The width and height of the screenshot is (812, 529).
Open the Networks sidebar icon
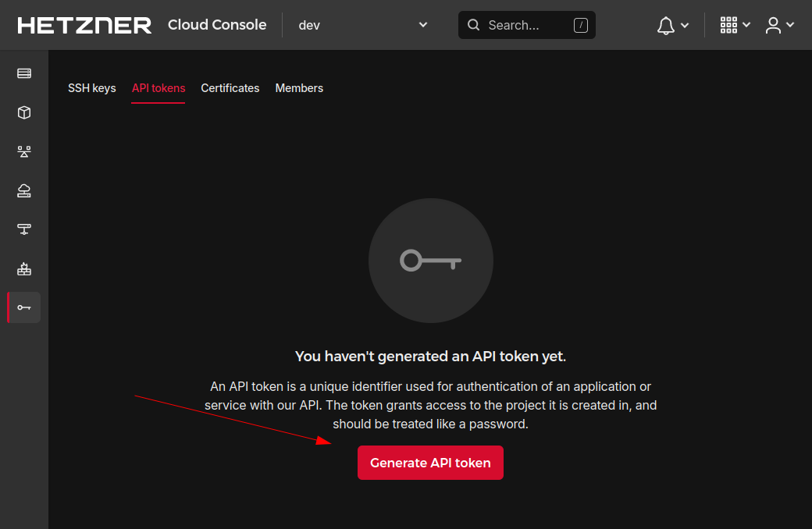[x=24, y=229]
